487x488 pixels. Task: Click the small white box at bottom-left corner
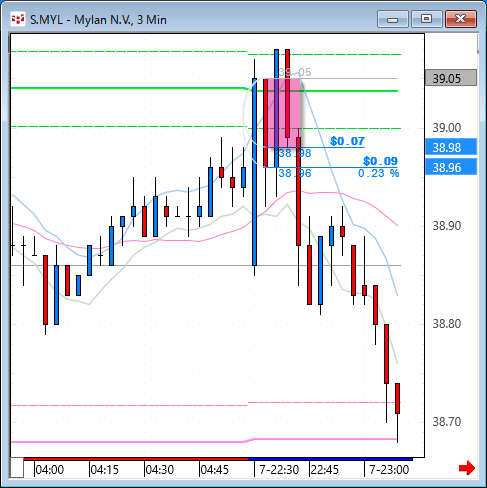click(x=17, y=468)
